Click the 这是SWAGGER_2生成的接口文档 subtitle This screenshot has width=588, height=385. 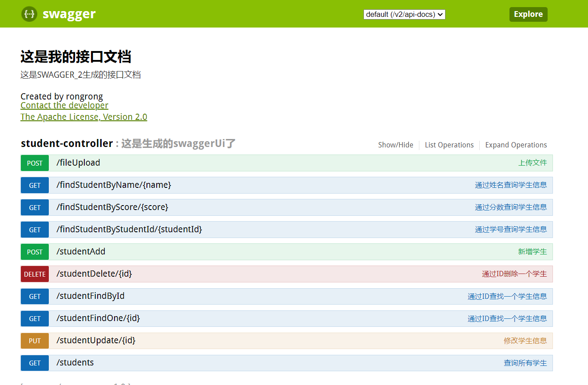[81, 75]
